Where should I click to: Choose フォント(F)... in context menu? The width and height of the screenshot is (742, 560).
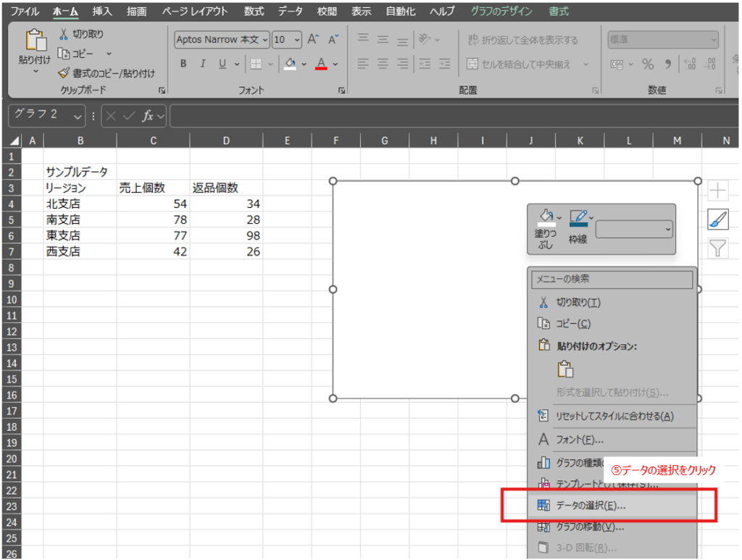tap(580, 440)
